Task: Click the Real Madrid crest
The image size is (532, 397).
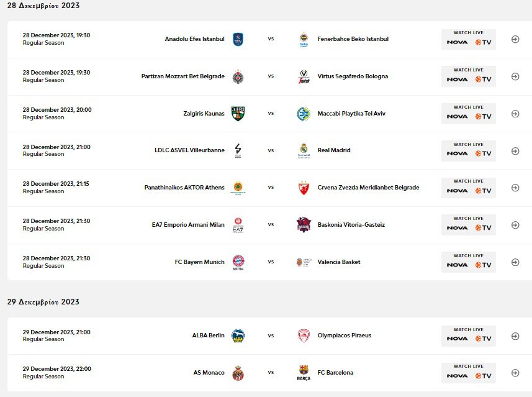Action: (304, 151)
